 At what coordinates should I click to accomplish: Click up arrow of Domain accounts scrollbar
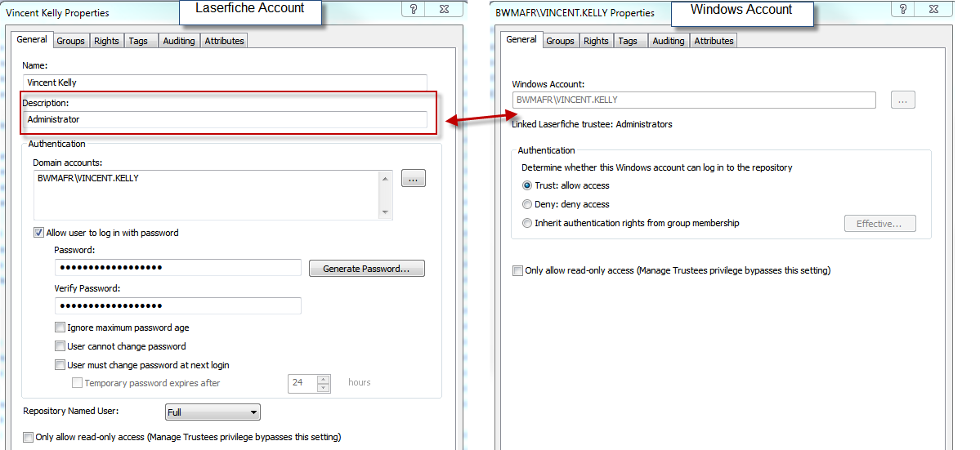pyautogui.click(x=386, y=179)
